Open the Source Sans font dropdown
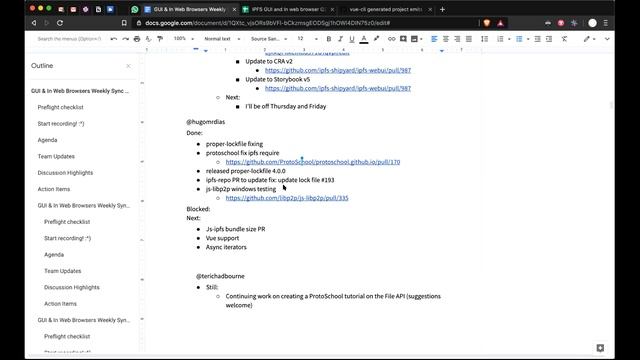640x360 pixels. click(269, 39)
